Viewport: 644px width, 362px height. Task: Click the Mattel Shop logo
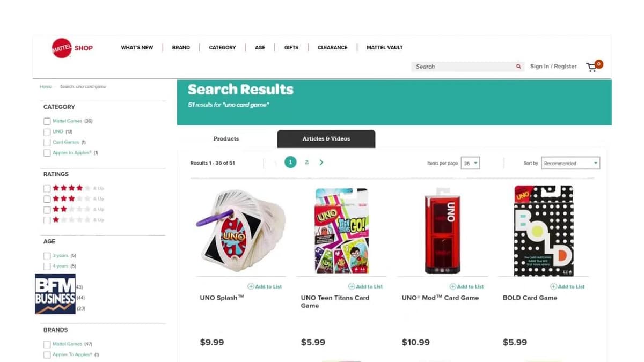pyautogui.click(x=72, y=48)
